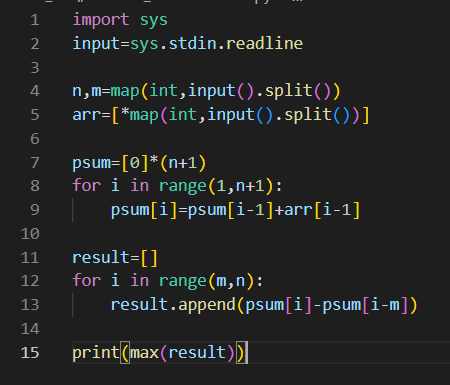The height and width of the screenshot is (385, 450).
Task: Click '(n+1)' expression on line 7
Action: point(183,163)
